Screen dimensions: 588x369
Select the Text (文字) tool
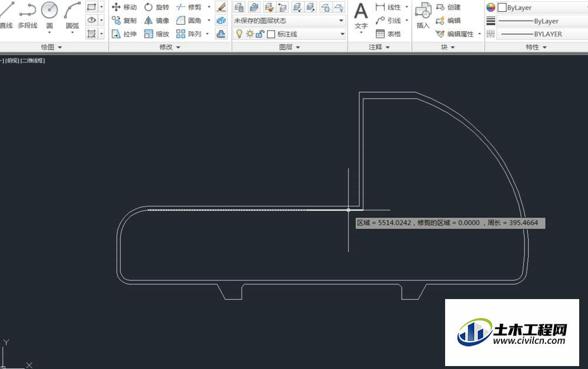tap(361, 16)
